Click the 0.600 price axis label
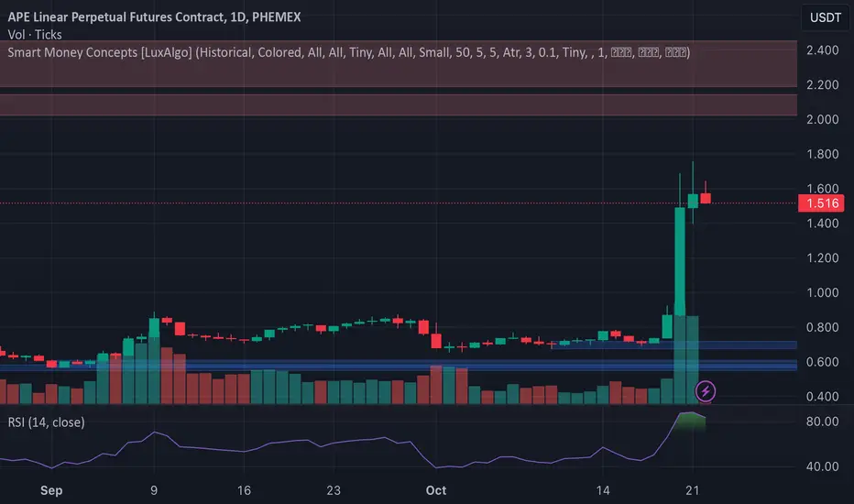 point(823,362)
